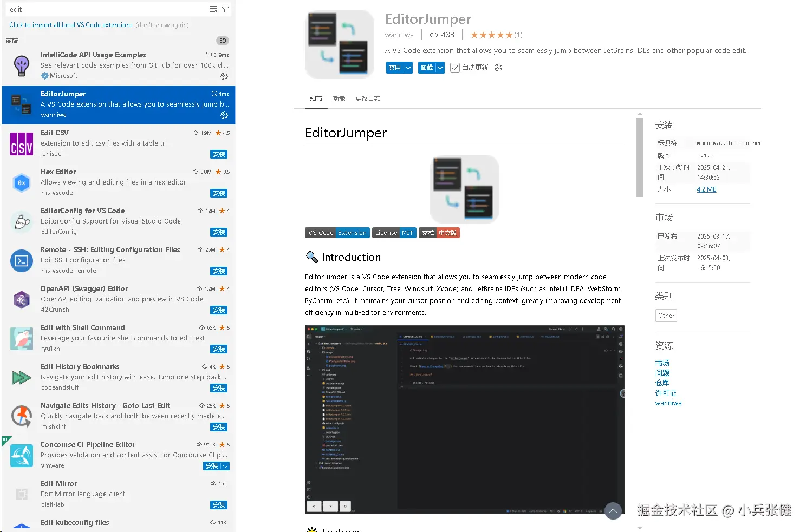
Task: Select the Edit with Shell Command icon
Action: coord(22,339)
